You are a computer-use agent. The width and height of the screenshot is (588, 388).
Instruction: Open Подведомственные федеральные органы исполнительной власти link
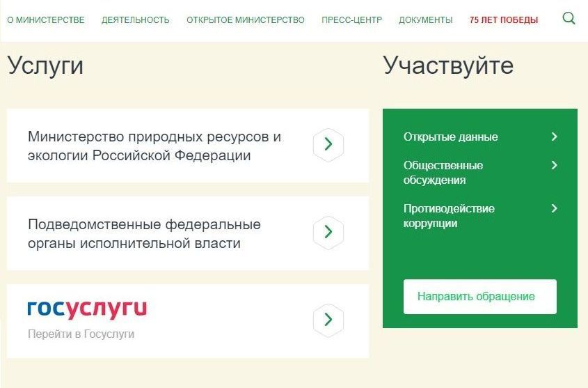pyautogui.click(x=144, y=234)
